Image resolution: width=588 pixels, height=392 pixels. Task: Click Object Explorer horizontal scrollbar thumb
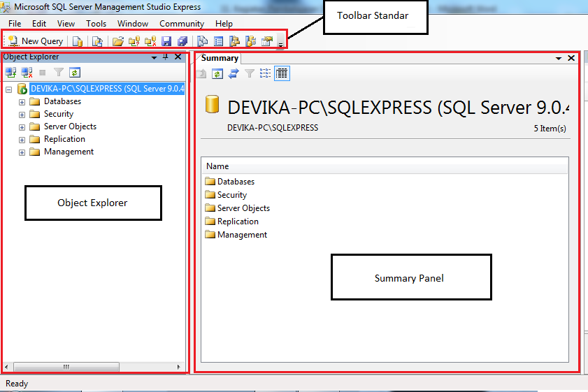66,367
